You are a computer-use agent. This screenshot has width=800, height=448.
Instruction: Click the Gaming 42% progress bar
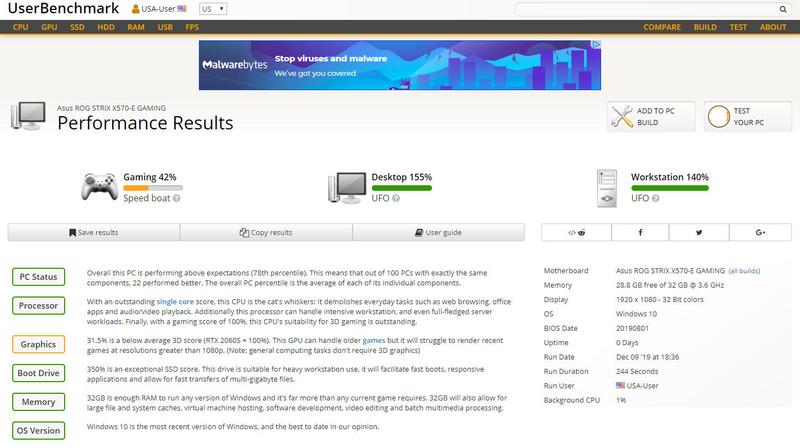(x=153, y=188)
